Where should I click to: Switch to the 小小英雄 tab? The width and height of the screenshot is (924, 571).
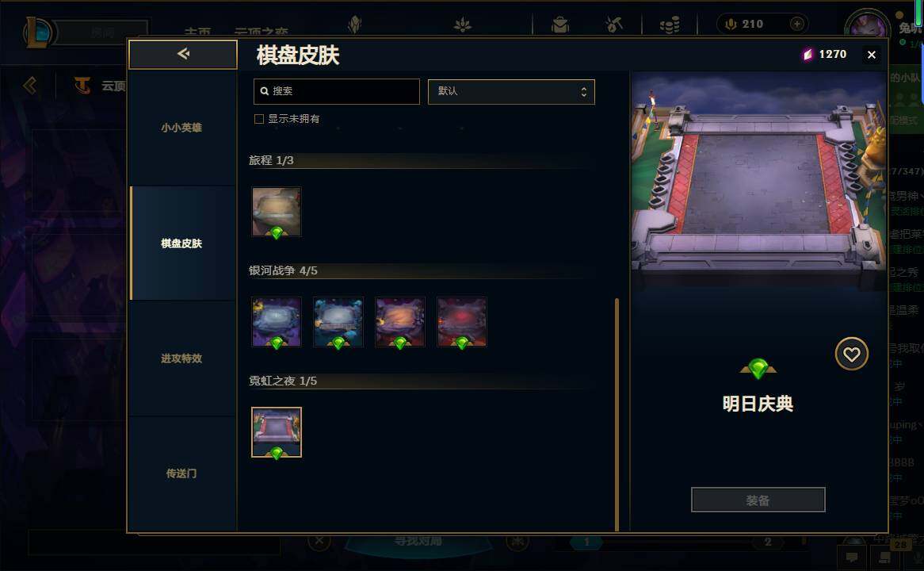click(x=181, y=128)
